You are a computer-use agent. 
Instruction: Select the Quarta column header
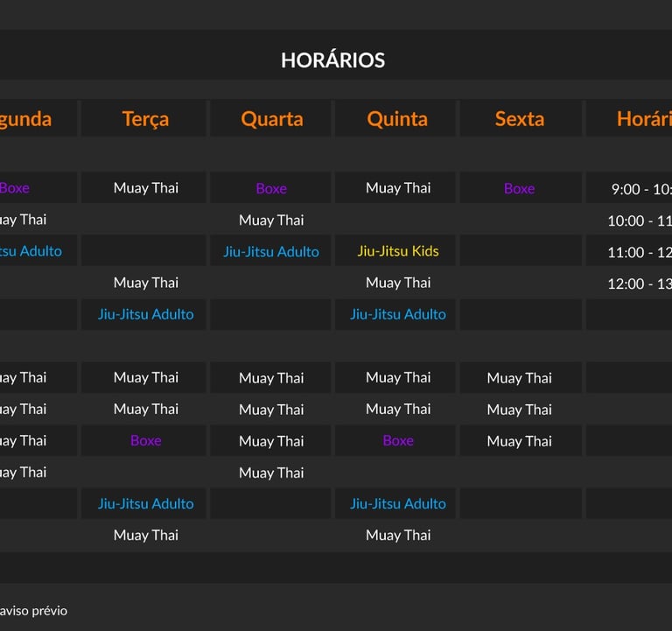tap(271, 119)
